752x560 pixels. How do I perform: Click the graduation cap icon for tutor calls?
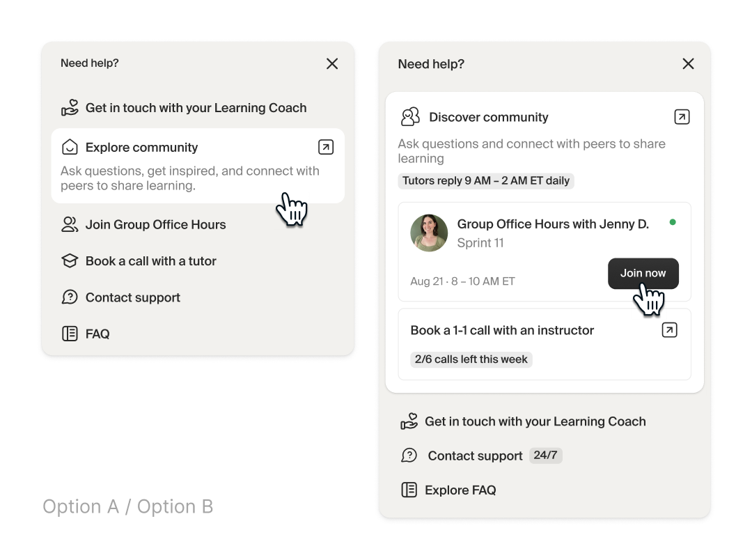70,260
